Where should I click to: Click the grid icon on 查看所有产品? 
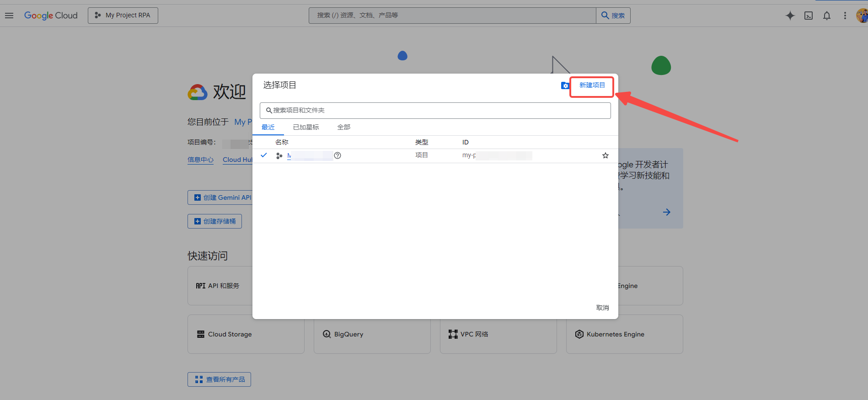point(199,379)
